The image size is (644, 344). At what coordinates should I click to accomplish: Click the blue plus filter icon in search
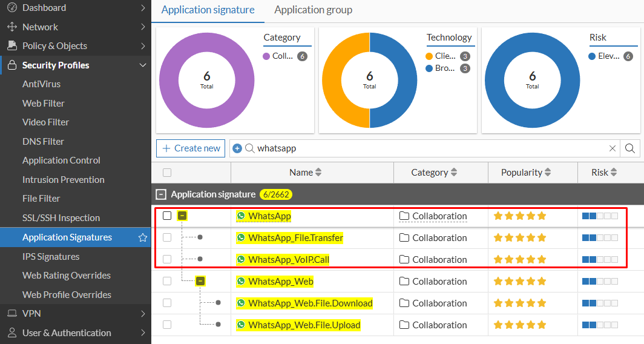pos(237,148)
